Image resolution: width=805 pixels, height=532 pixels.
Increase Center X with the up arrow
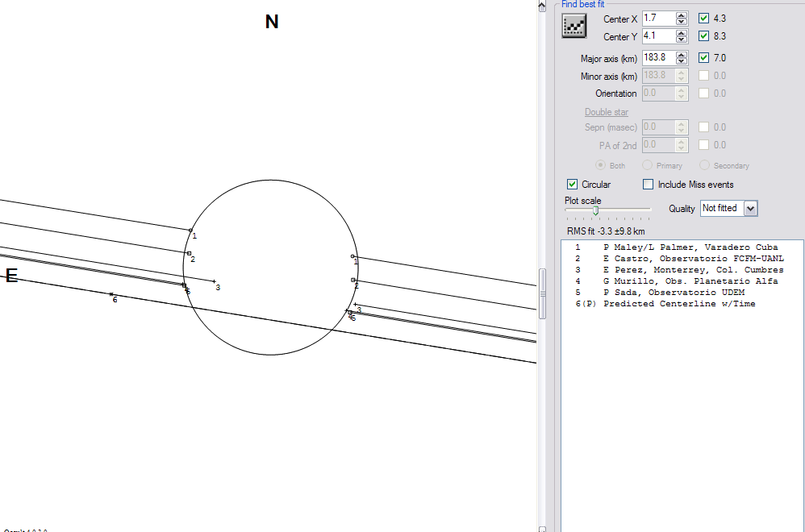coord(682,15)
